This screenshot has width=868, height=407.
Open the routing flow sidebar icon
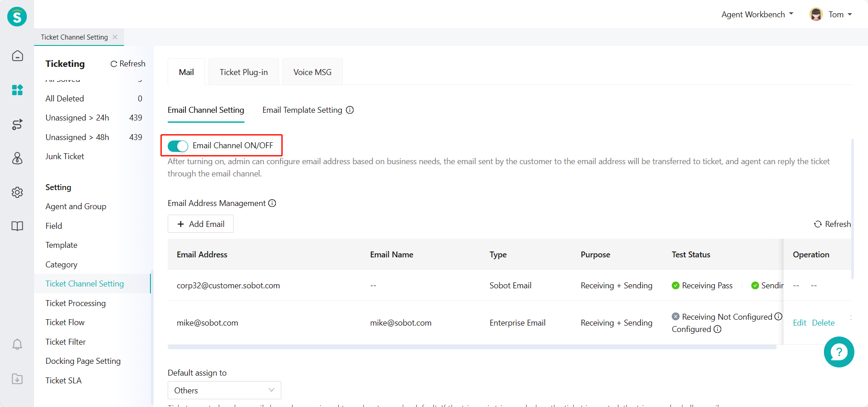pyautogui.click(x=17, y=124)
